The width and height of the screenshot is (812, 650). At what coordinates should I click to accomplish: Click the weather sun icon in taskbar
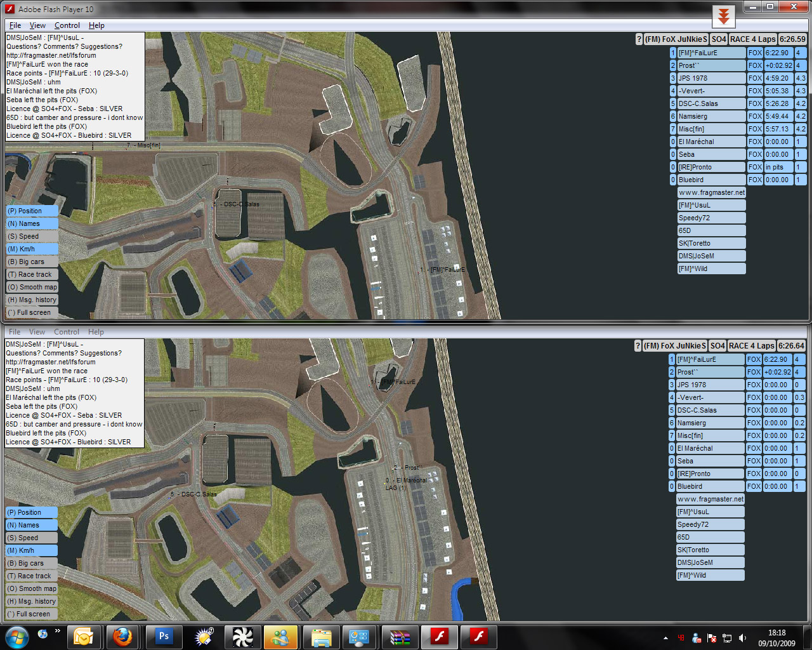coord(203,637)
